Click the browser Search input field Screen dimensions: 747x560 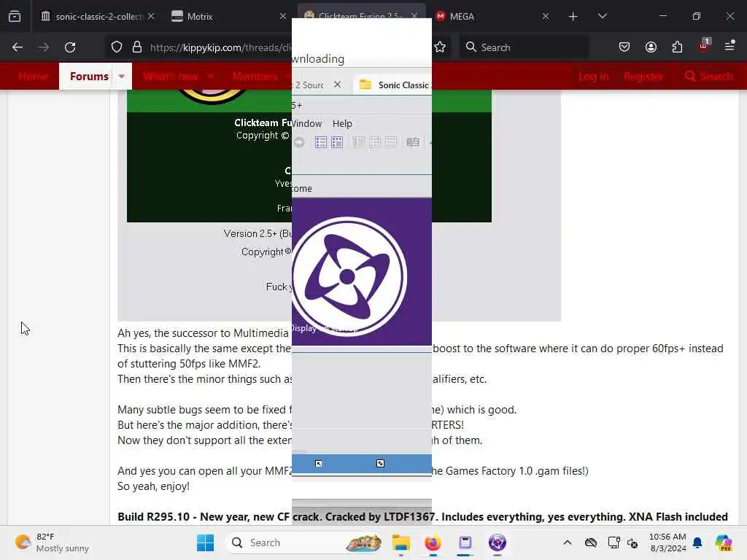pos(524,47)
